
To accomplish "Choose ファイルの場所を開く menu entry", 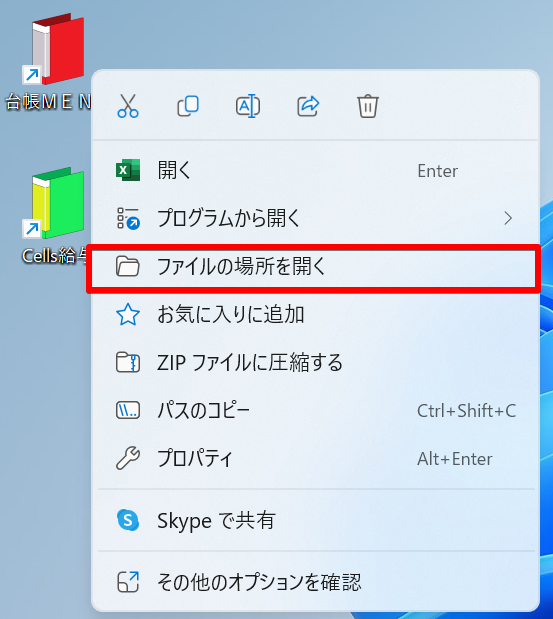I will point(316,266).
